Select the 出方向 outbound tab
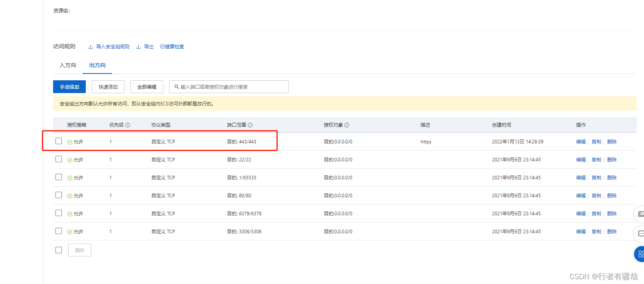Viewport: 644px width, 284px height. (97, 65)
